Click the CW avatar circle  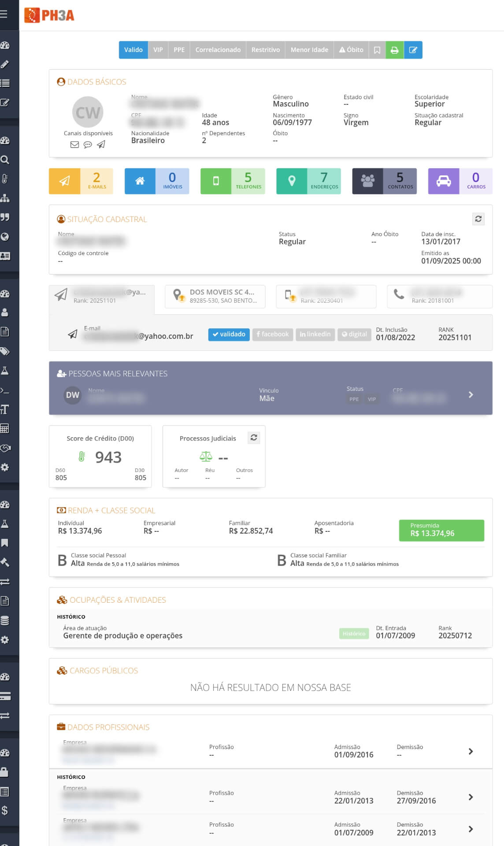[x=88, y=112]
